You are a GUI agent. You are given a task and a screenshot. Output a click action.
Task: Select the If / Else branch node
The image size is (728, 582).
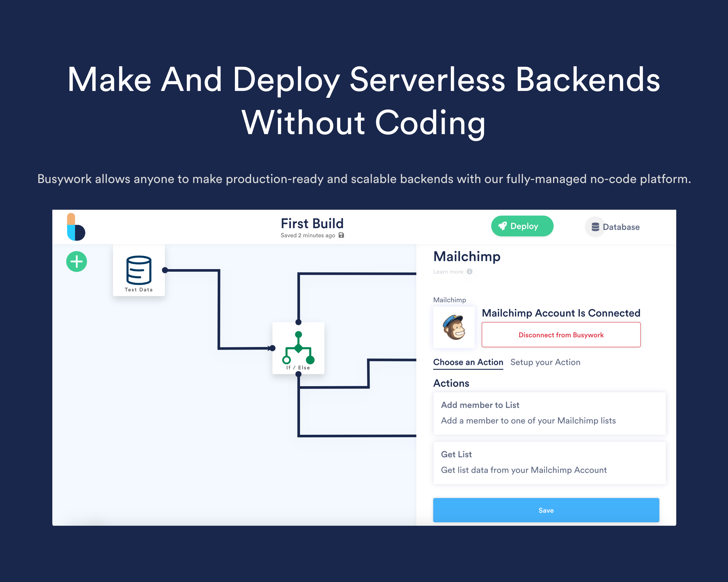click(x=298, y=348)
